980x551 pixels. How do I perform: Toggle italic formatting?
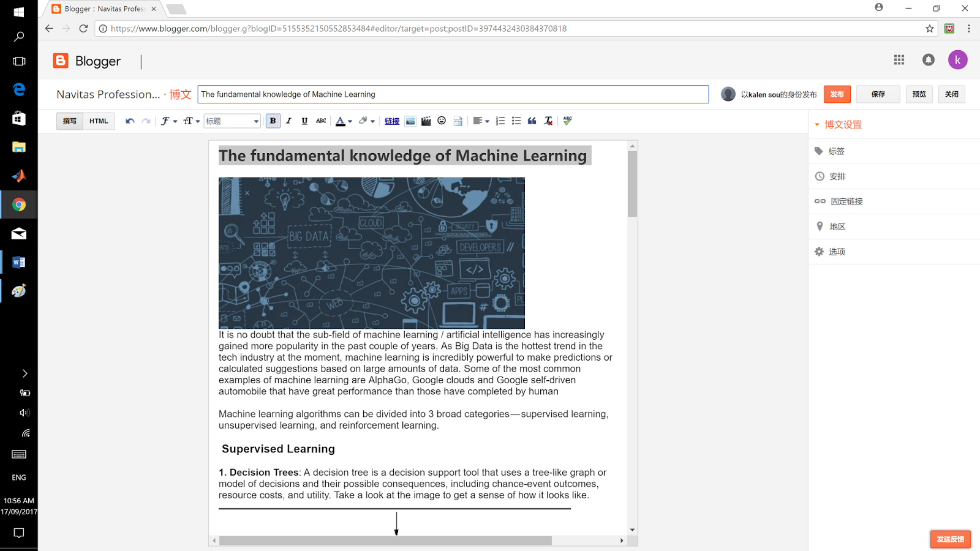point(288,121)
